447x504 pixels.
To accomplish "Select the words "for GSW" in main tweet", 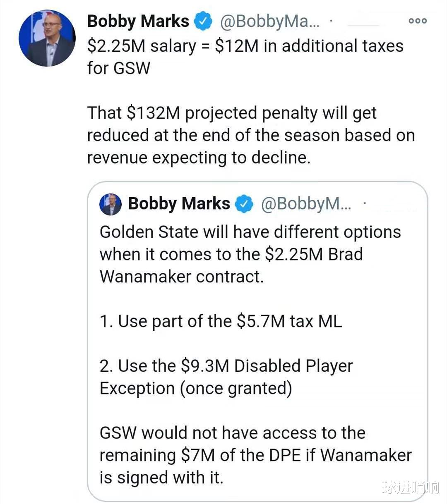I will pyautogui.click(x=118, y=68).
